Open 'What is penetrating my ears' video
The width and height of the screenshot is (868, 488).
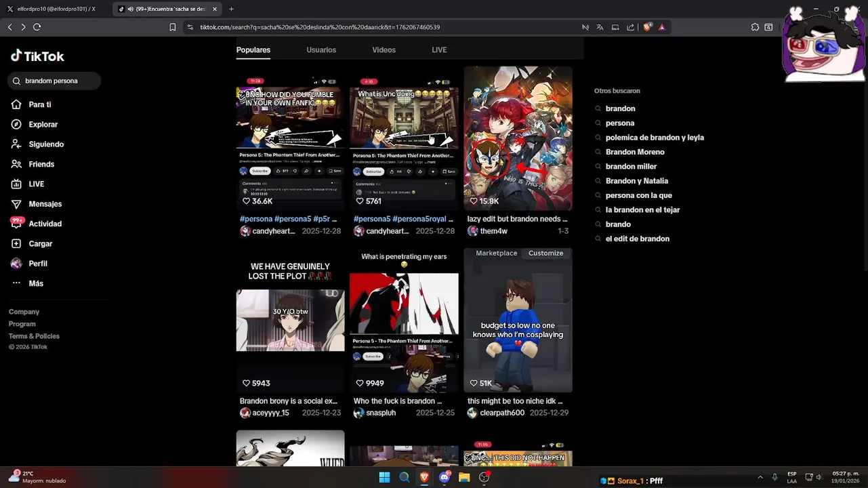point(404,320)
